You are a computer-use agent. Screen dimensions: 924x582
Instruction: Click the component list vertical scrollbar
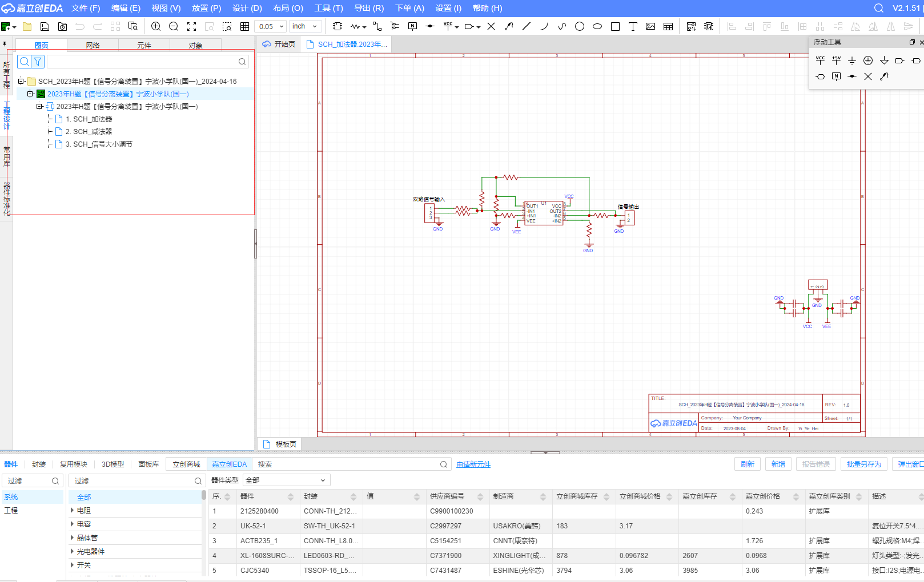click(204, 495)
